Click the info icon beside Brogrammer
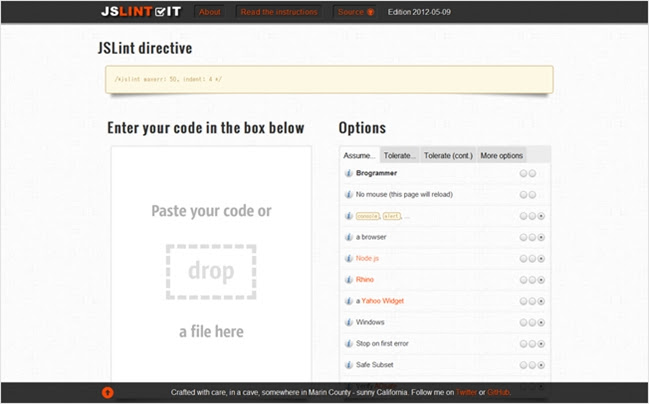649x404 pixels. coord(349,173)
